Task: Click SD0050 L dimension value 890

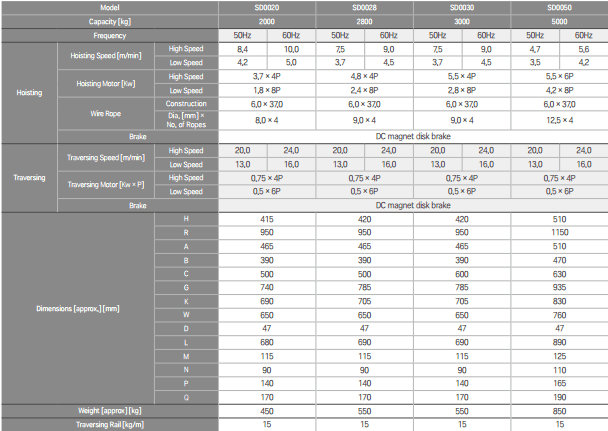Action: (x=560, y=343)
